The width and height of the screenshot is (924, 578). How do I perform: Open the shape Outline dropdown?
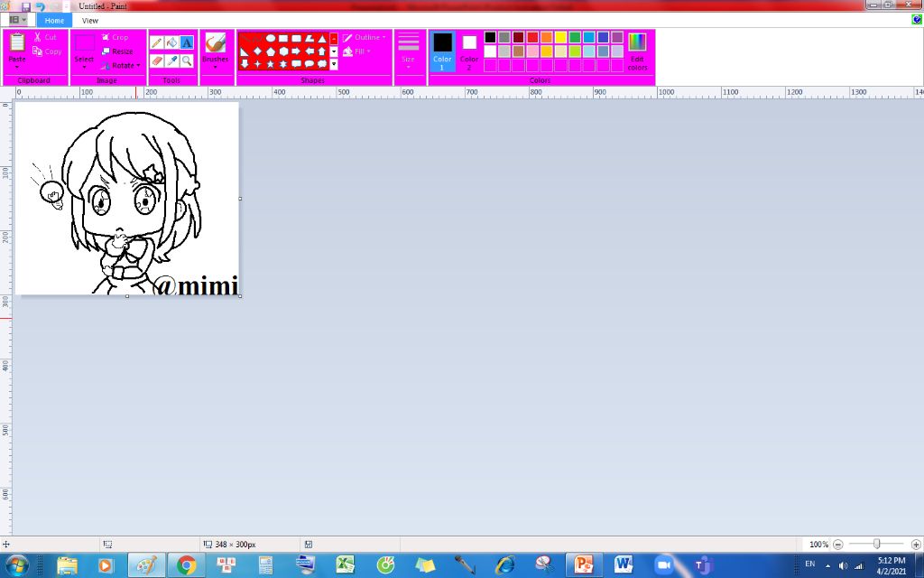coord(365,37)
